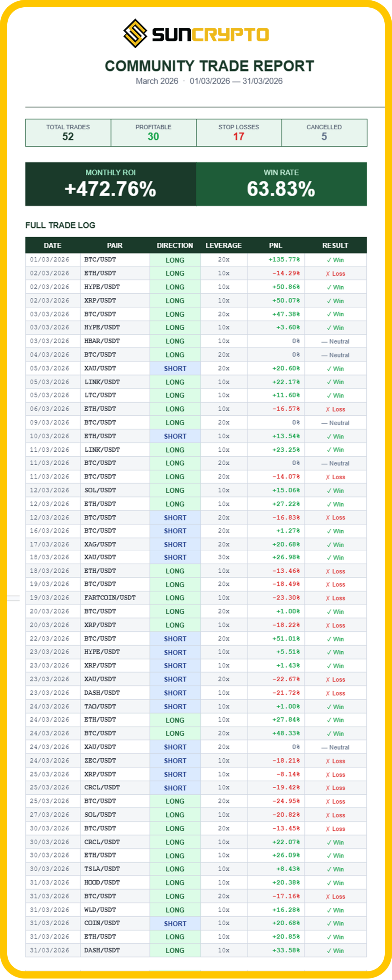Open the Profitable 30 stat box

coord(153,132)
